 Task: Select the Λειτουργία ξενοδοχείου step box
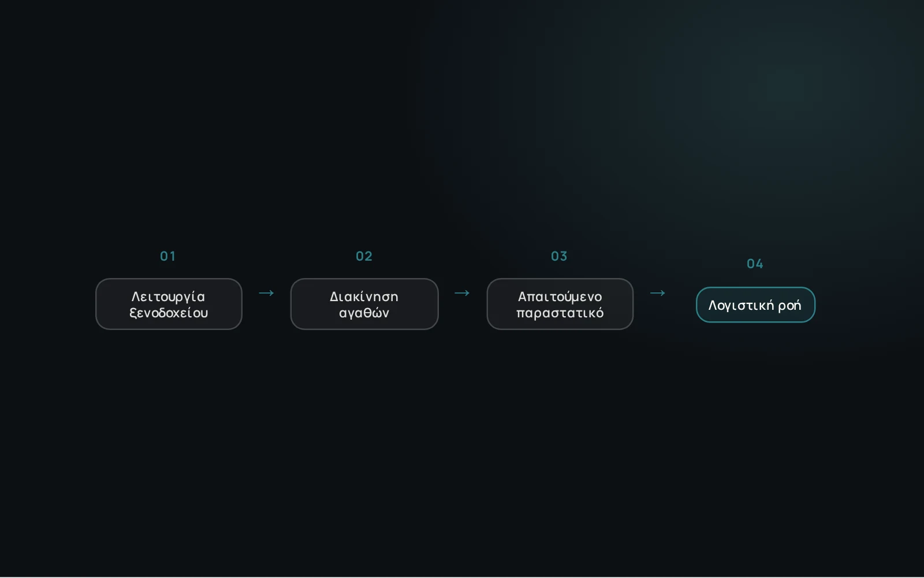[169, 304]
